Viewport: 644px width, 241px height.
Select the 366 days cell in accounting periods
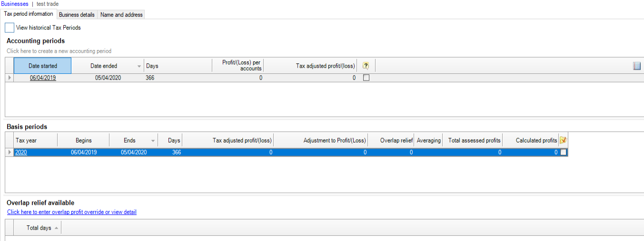pyautogui.click(x=178, y=78)
